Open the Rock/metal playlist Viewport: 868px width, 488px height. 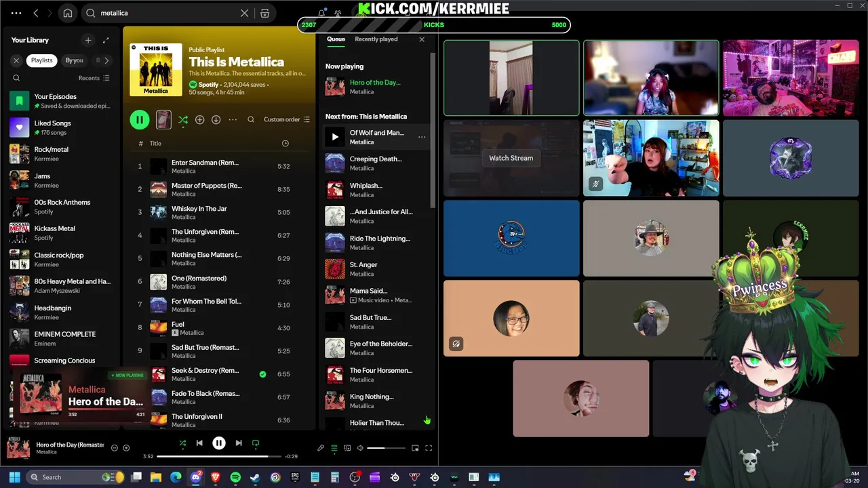(x=62, y=153)
